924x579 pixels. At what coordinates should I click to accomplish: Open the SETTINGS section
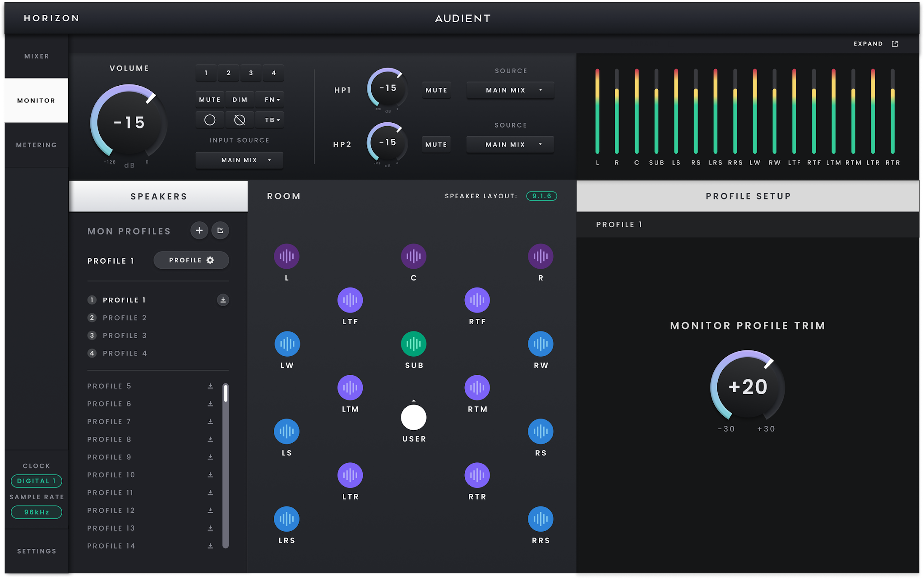(37, 551)
